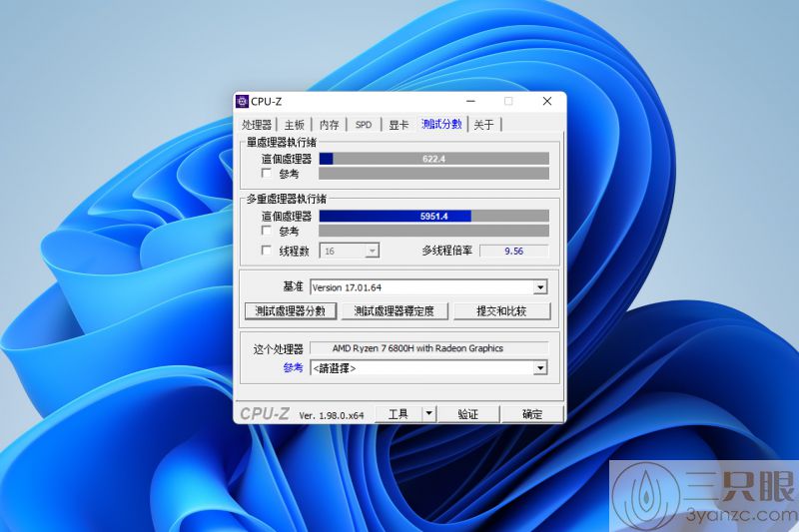
Task: Click the multi-thread score bar 5951.4
Action: tap(434, 216)
